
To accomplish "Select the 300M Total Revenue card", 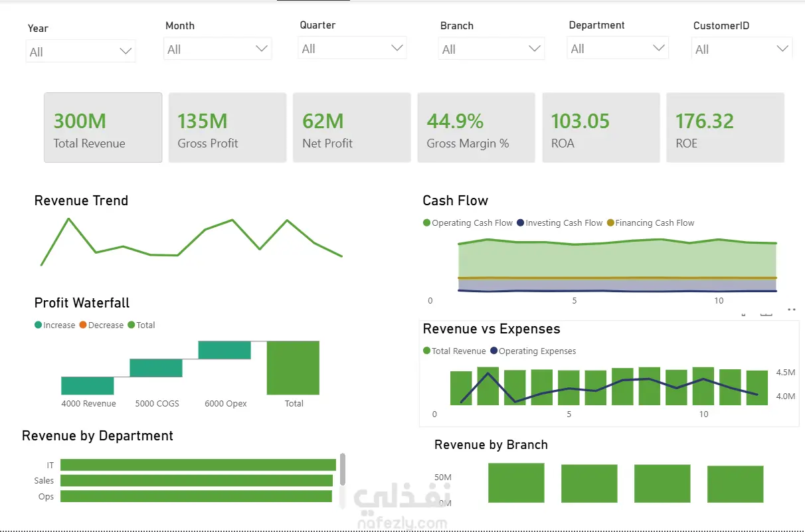I will click(103, 128).
